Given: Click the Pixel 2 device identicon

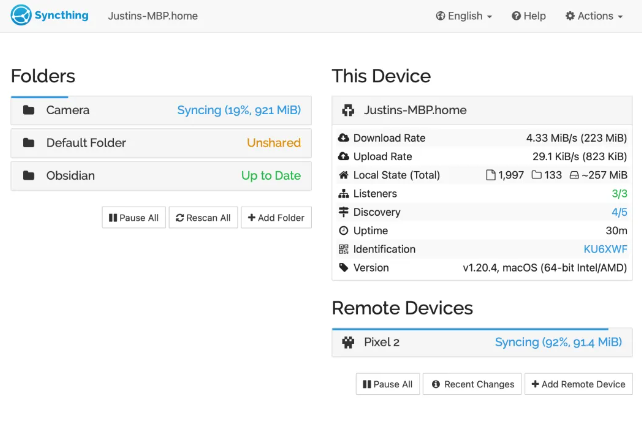Looking at the screenshot, I should point(348,342).
